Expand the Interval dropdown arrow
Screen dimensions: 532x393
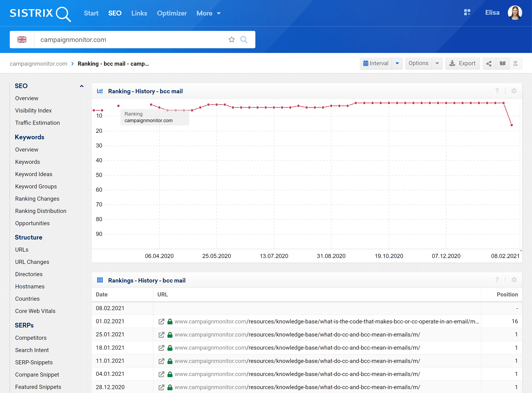(397, 63)
